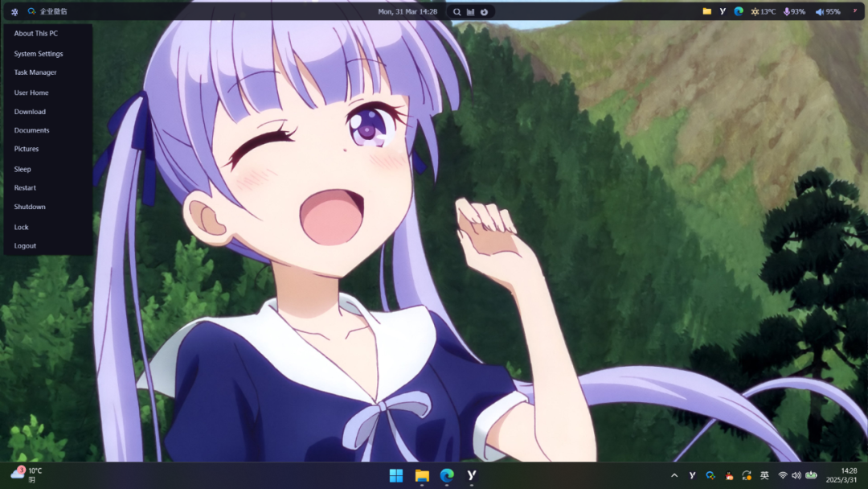Switch input method via 英 indicator
868x489 pixels.
764,475
